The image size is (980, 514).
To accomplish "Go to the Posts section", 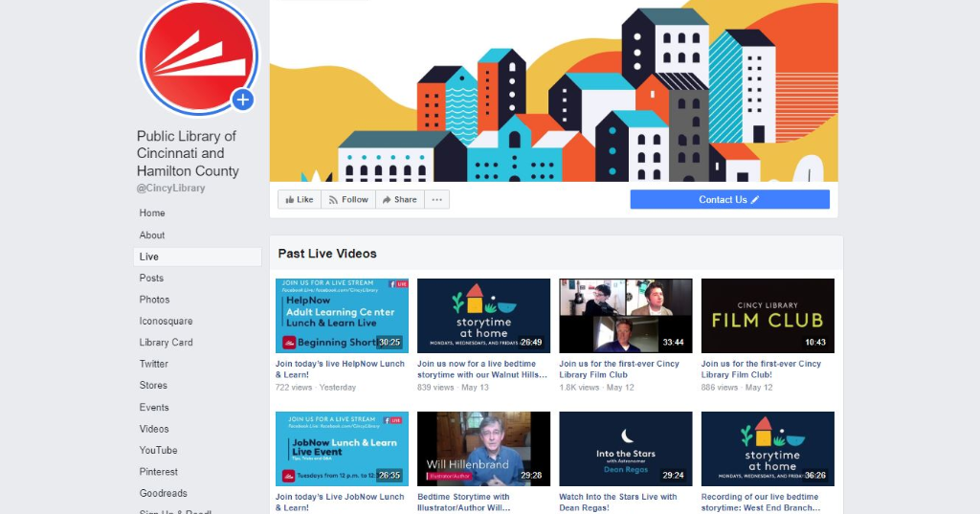I will coord(151,279).
